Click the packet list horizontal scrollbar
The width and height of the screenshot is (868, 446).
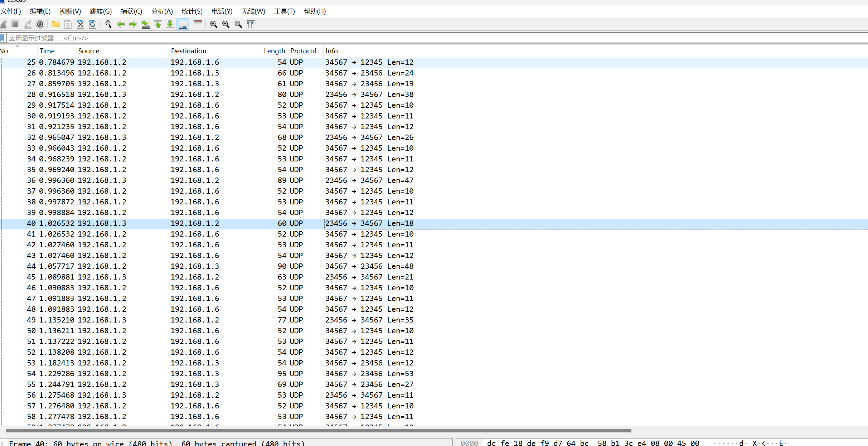coord(319,431)
